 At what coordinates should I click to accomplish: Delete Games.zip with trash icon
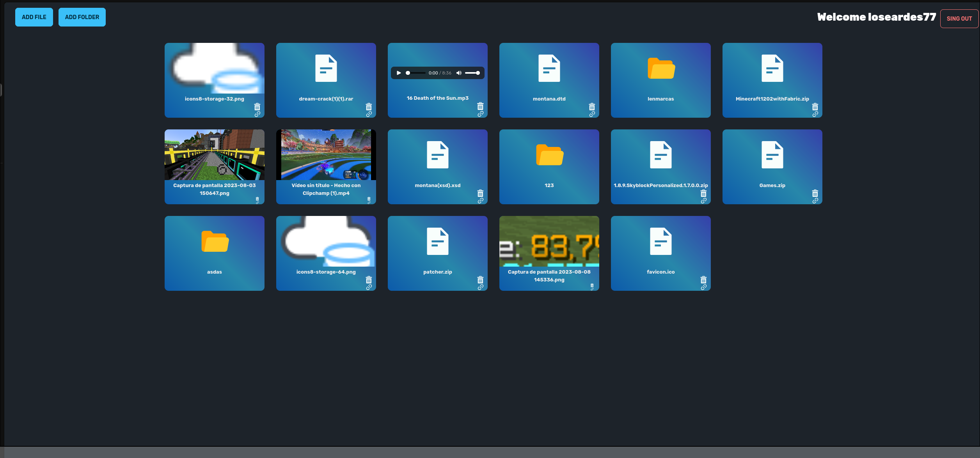(815, 193)
